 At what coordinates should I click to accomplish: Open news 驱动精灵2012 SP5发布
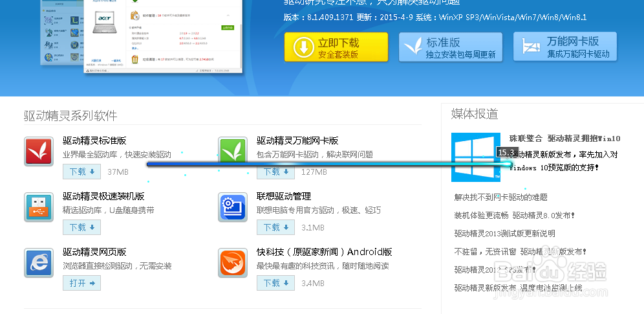(495, 269)
